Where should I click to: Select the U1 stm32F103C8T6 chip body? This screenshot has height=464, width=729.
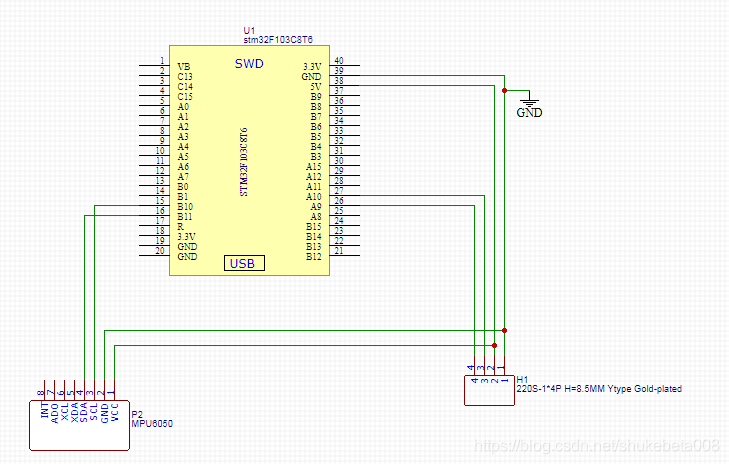coord(249,160)
